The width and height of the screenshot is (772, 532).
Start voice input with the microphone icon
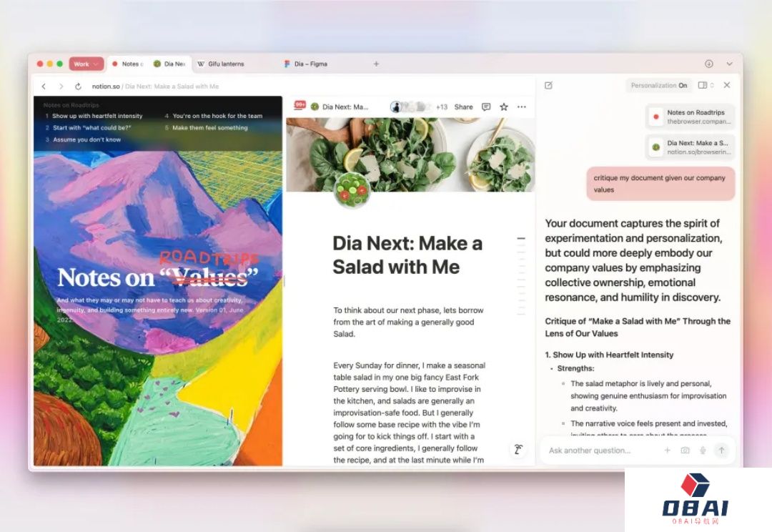[703, 450]
